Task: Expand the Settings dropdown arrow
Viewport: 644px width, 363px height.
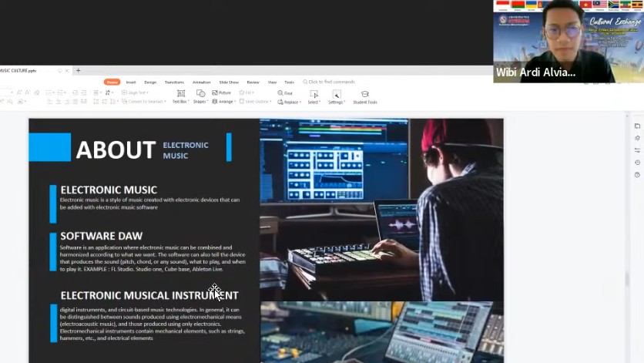Action: [344, 103]
